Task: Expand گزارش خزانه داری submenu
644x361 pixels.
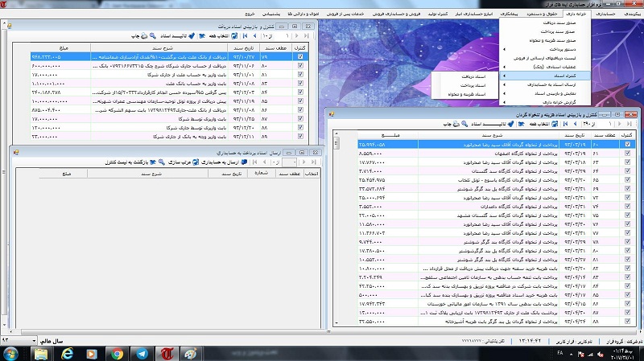Action: [x=545, y=102]
